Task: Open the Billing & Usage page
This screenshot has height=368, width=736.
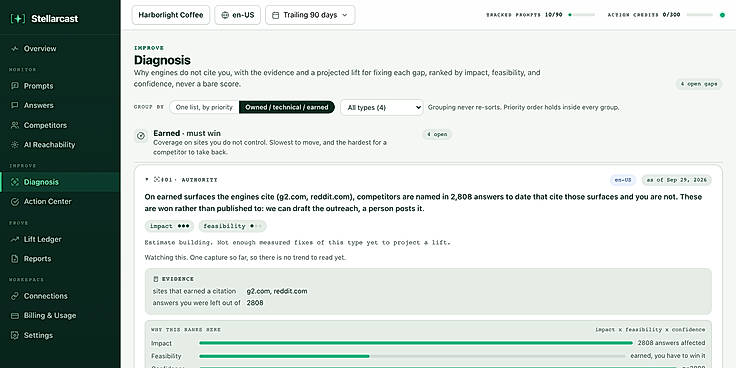Action: 60,316
